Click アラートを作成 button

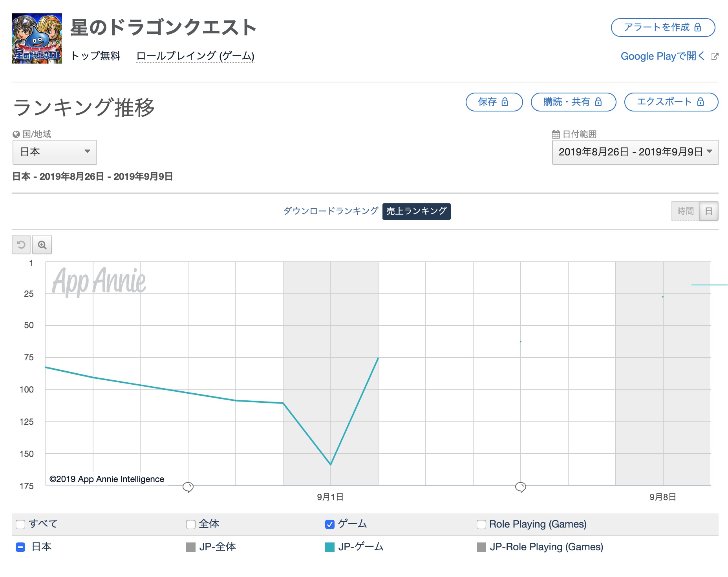[663, 27]
